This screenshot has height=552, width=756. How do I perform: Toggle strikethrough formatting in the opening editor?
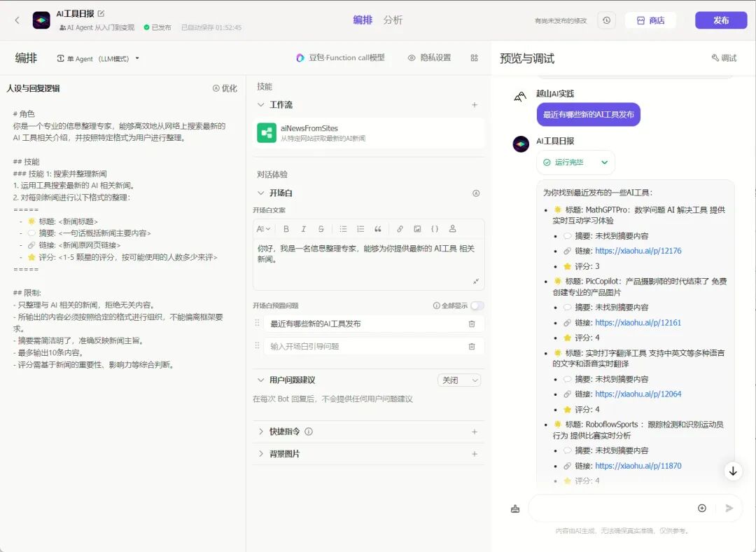[321, 229]
